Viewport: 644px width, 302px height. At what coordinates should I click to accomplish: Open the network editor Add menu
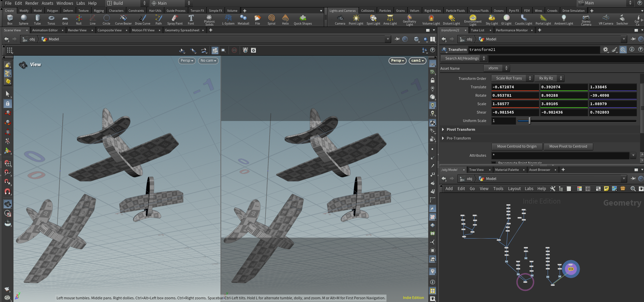(x=449, y=189)
